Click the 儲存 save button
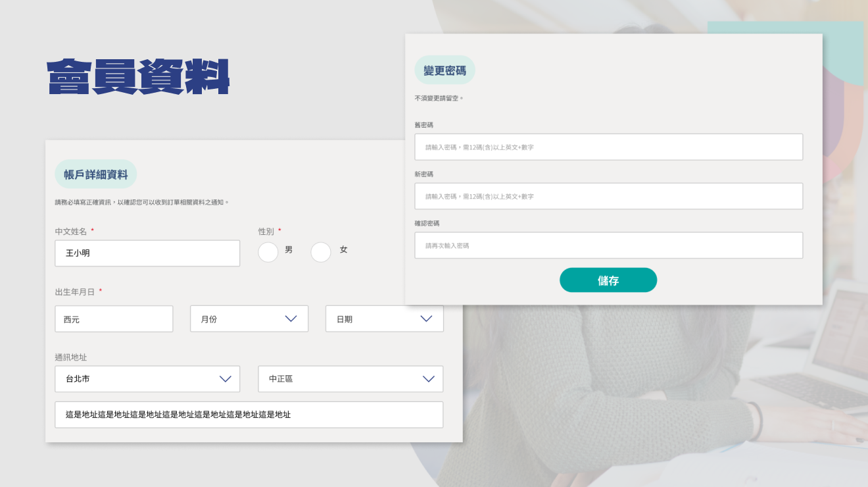This screenshot has height=487, width=868. (x=608, y=280)
